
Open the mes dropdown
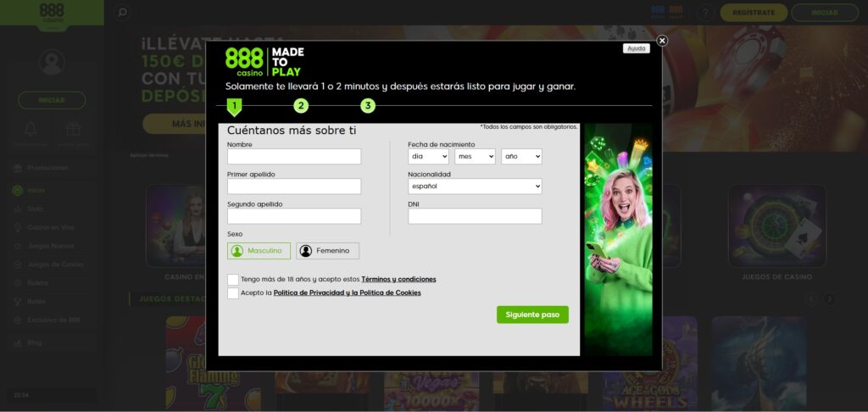475,156
